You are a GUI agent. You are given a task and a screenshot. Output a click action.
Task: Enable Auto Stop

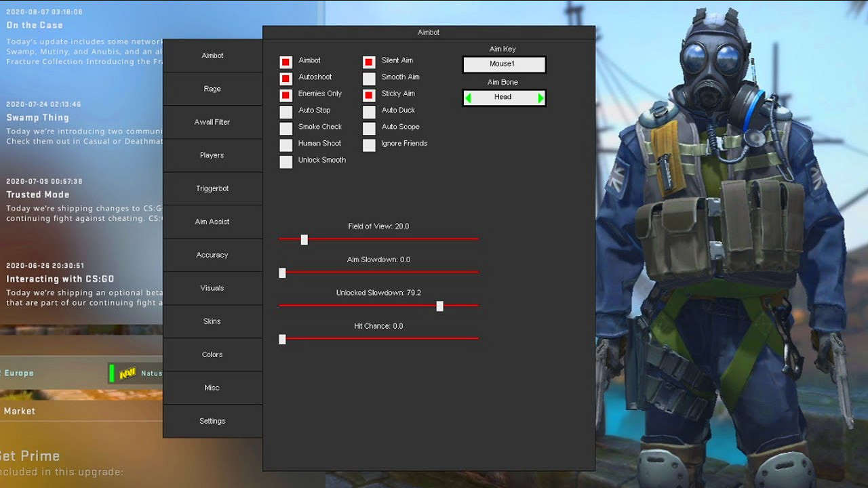[285, 111]
